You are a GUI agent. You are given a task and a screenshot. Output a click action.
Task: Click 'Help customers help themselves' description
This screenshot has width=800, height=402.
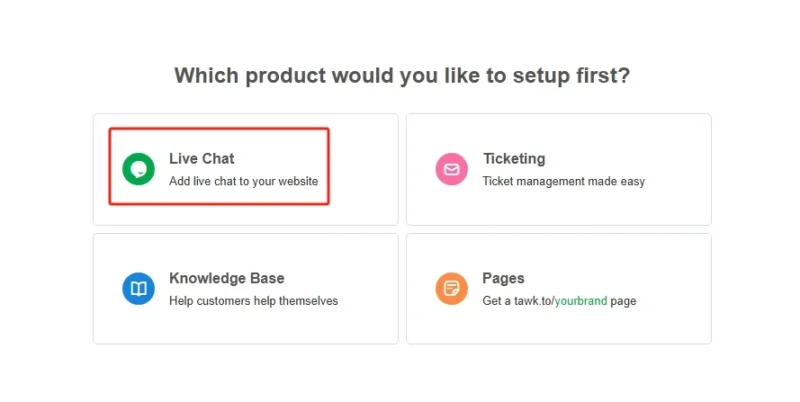254,301
